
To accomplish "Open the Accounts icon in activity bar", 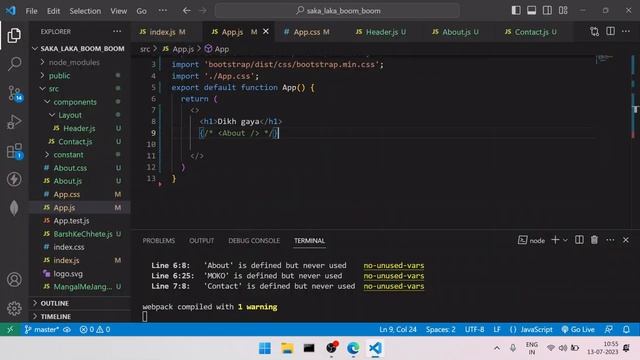I will tap(14, 280).
